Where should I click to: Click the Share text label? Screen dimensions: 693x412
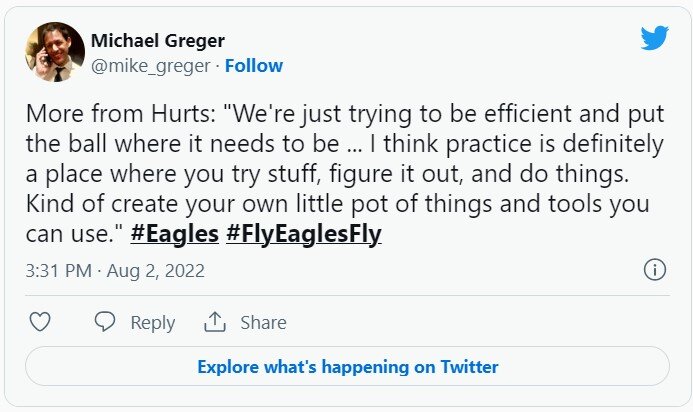coord(263,322)
